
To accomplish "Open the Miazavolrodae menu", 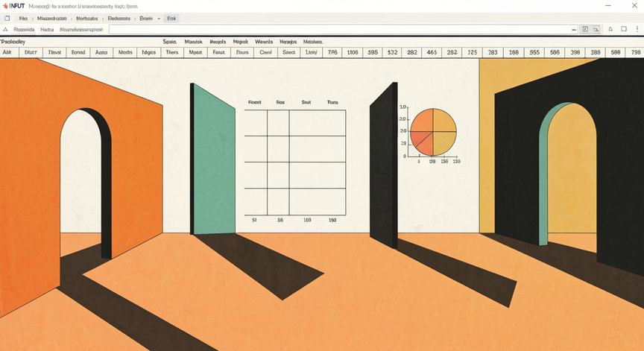I will pyautogui.click(x=51, y=19).
